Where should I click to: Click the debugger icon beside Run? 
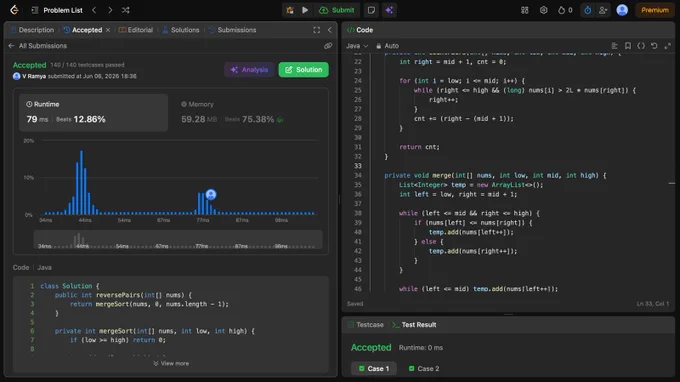[290, 10]
